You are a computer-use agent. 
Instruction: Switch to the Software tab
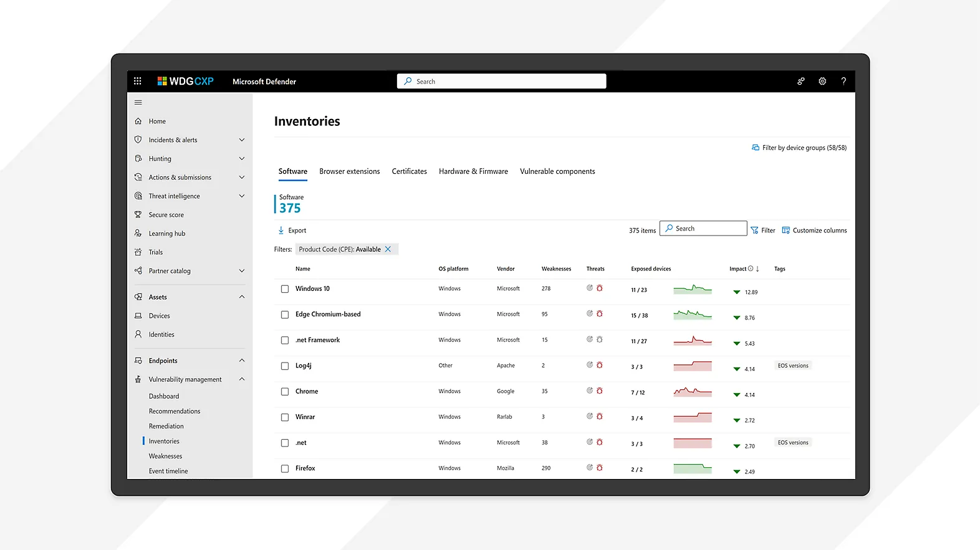point(293,171)
